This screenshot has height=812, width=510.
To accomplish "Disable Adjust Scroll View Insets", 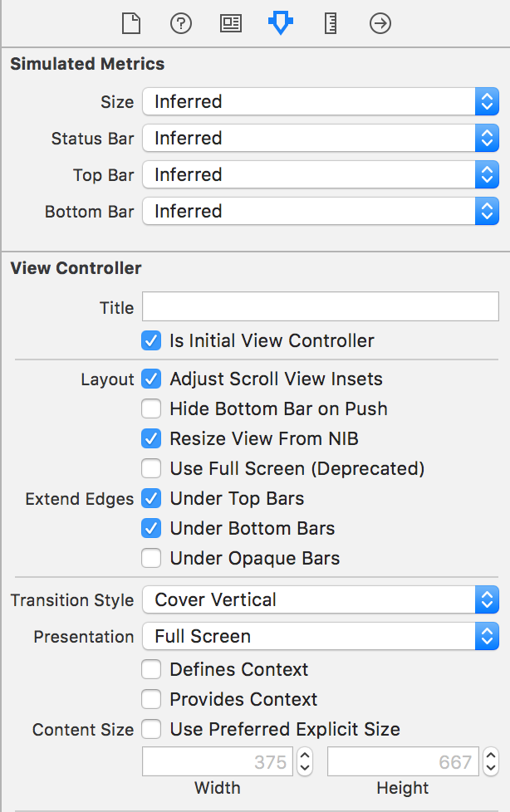I will pyautogui.click(x=151, y=379).
